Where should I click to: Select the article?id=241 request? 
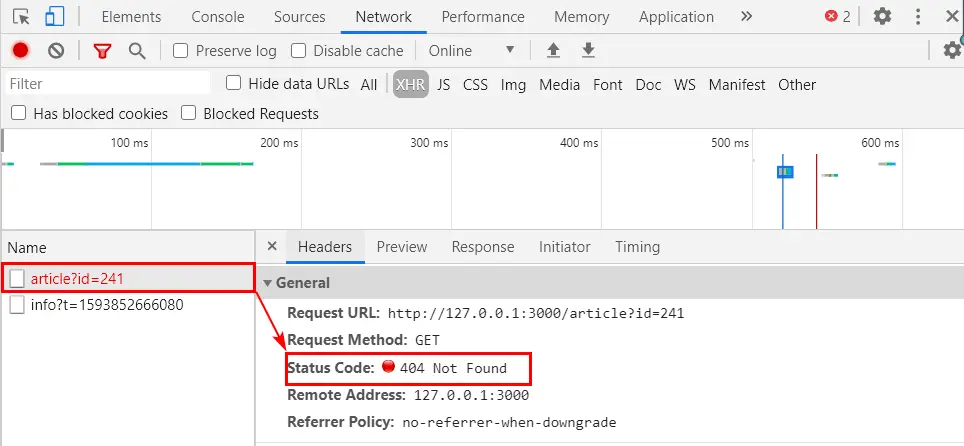click(x=77, y=278)
